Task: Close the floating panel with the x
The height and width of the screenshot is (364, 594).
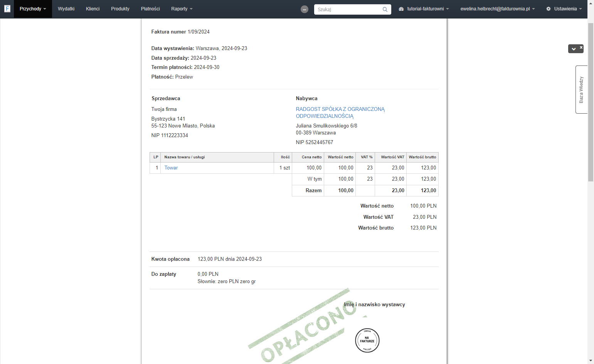Action: (x=581, y=47)
